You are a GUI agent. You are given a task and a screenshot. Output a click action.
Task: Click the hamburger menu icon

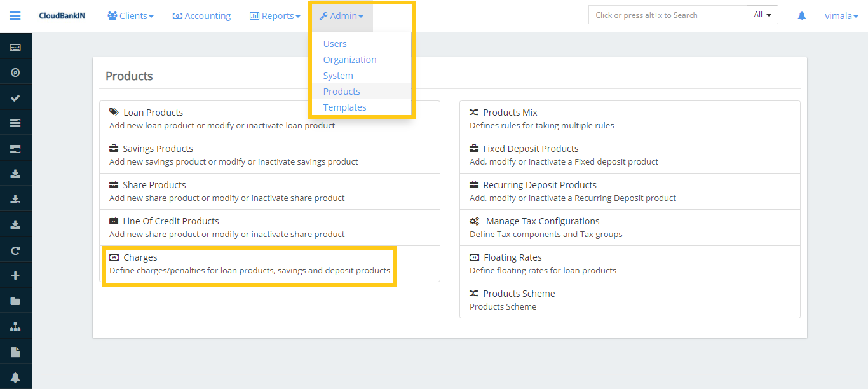(15, 16)
